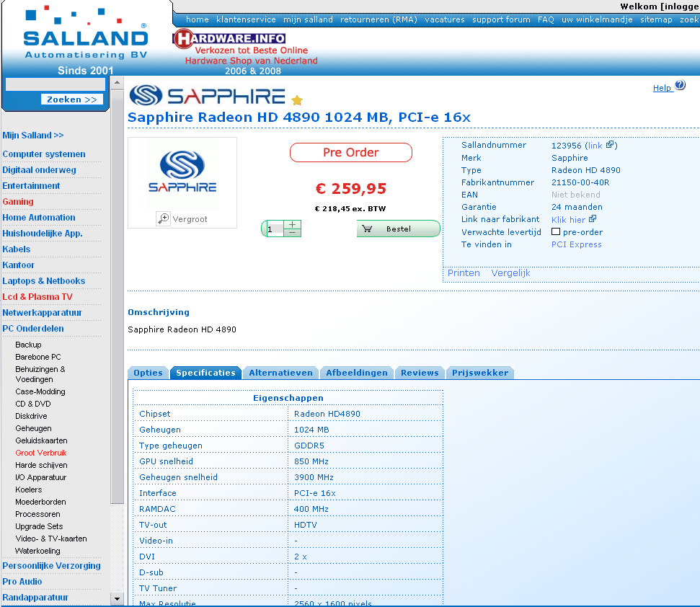Click external link icon beside Klik hier

pos(593,218)
